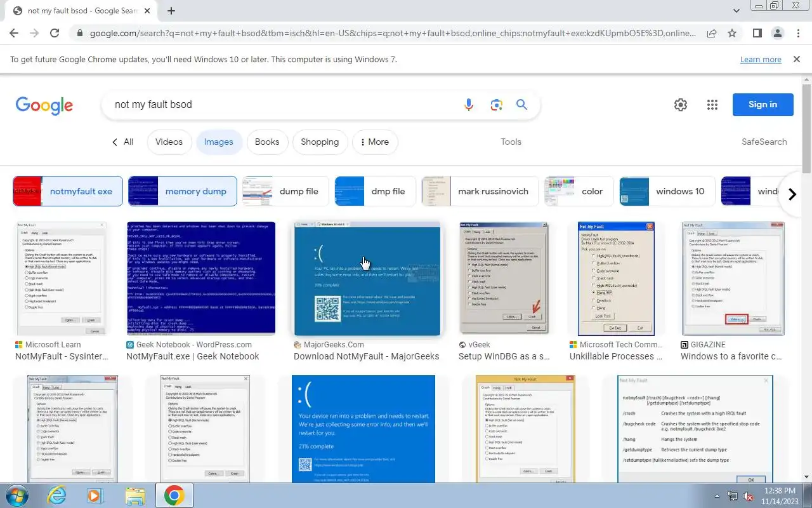Show hidden system tray icons
Image resolution: width=812 pixels, height=508 pixels.
click(717, 496)
